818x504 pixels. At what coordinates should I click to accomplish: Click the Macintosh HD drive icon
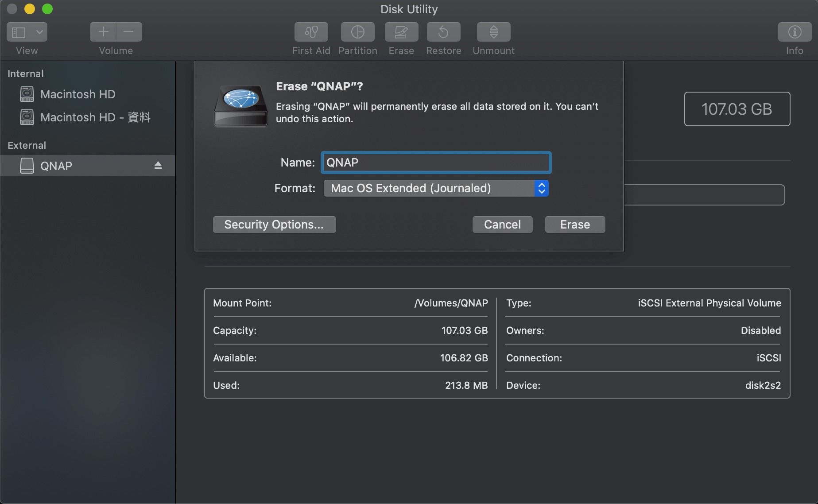[x=27, y=94]
